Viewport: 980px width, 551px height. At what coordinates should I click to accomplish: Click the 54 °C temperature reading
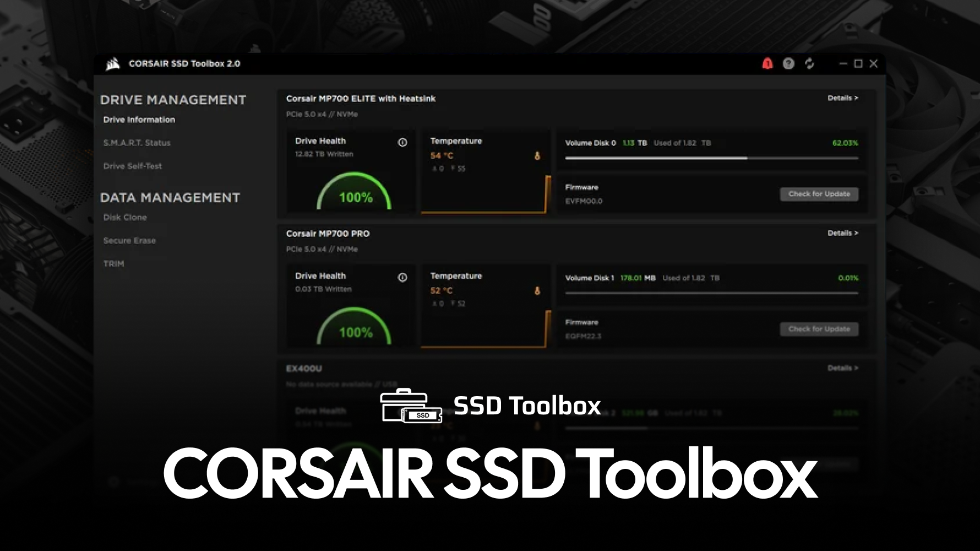coord(442,155)
